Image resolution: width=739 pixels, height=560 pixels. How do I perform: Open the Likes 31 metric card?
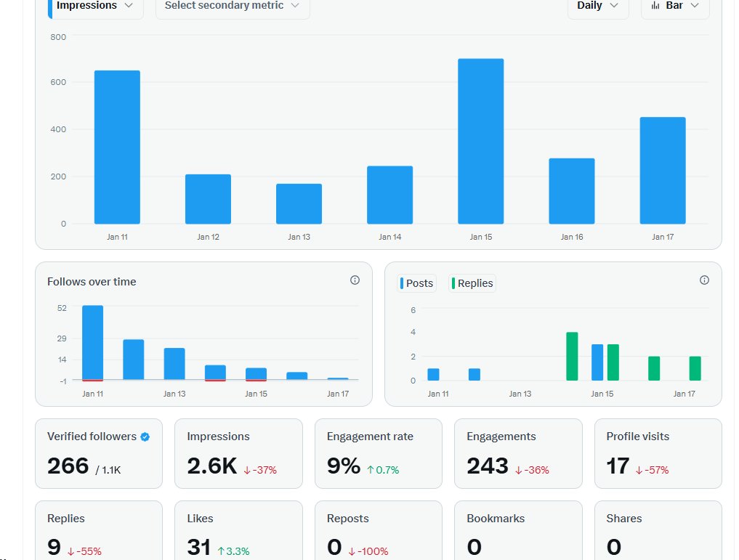click(238, 530)
